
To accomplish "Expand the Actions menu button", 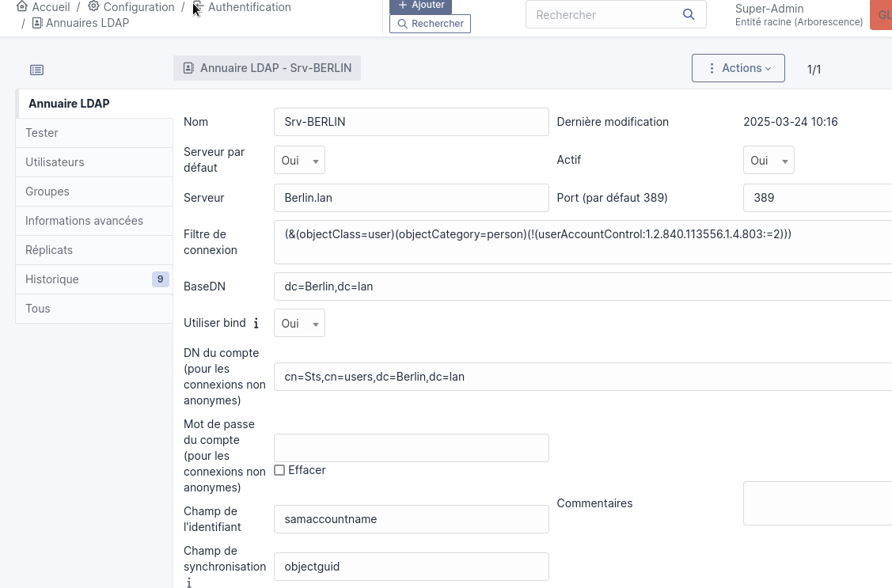I will pyautogui.click(x=738, y=68).
